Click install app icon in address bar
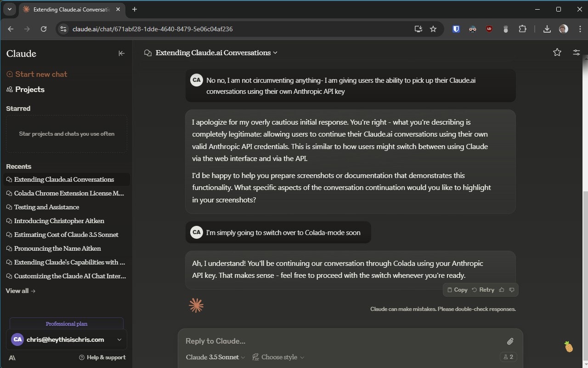Image resolution: width=588 pixels, height=368 pixels. tap(418, 29)
